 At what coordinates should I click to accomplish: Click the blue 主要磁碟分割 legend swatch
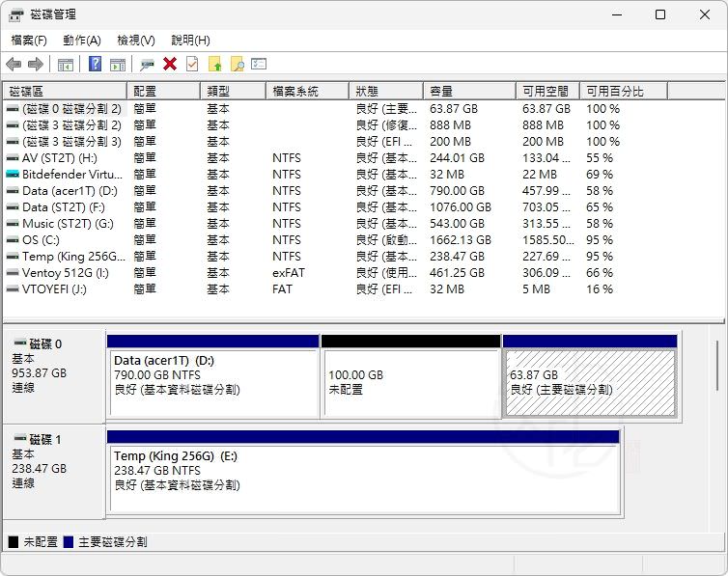click(69, 542)
